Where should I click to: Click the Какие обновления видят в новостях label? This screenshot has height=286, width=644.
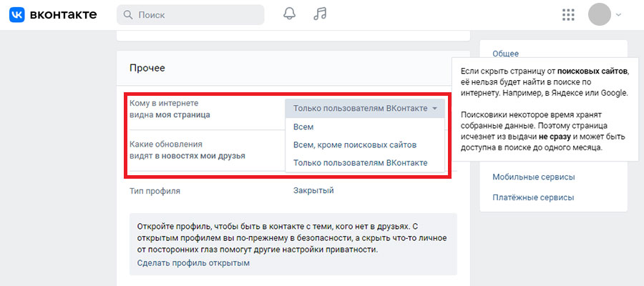point(187,150)
